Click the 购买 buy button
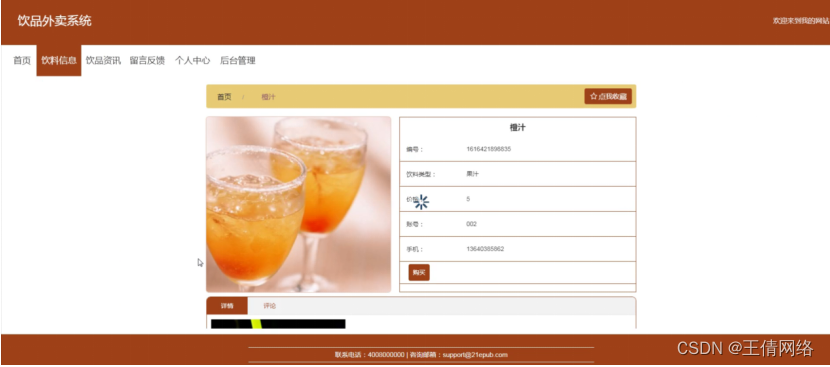 tap(419, 272)
